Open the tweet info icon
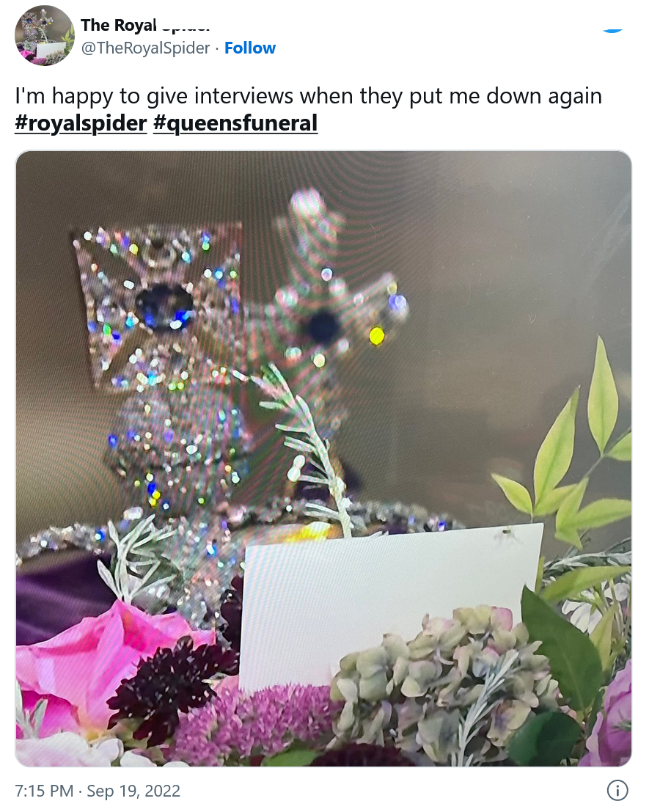The image size is (649, 812). (x=617, y=791)
